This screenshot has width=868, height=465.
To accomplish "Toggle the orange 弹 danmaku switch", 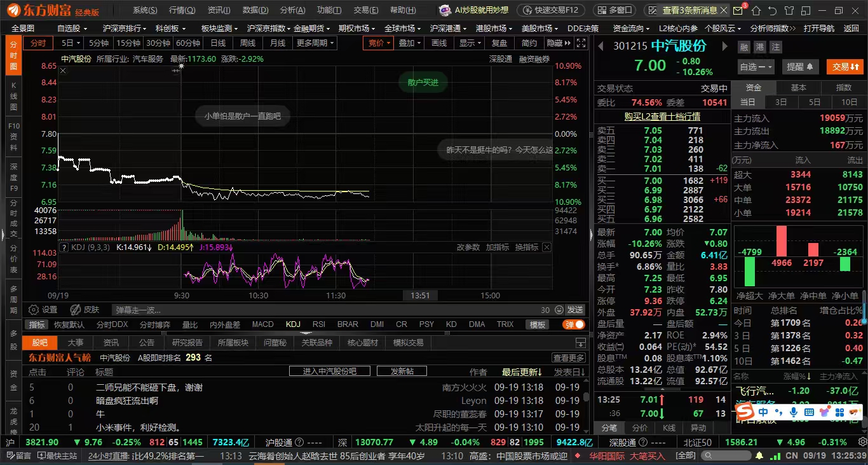I will [574, 324].
